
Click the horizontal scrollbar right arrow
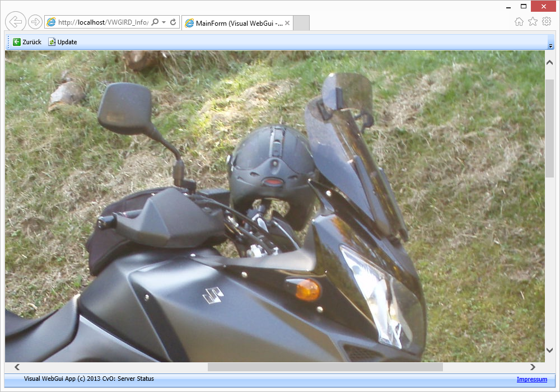tap(533, 367)
